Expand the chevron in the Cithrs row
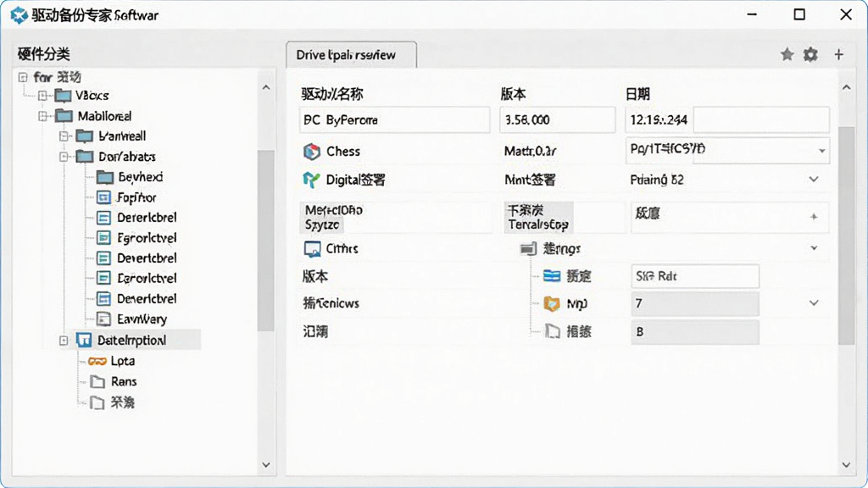 (814, 248)
